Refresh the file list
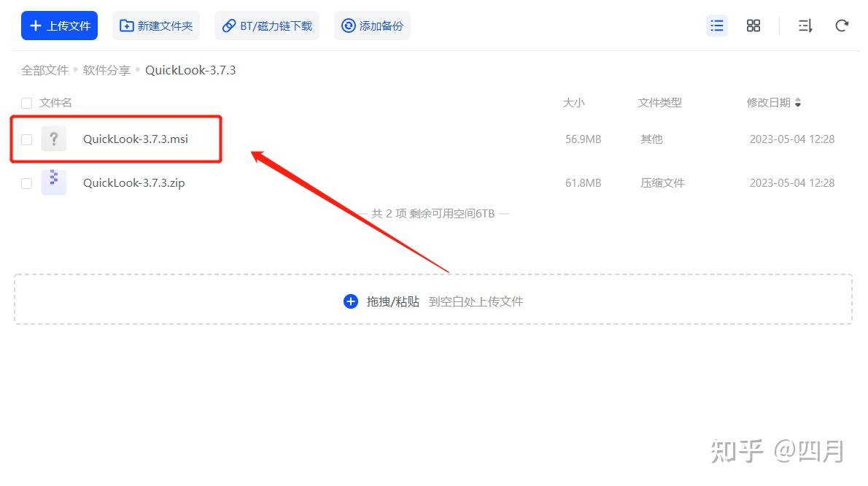This screenshot has height=486, width=868. click(842, 26)
